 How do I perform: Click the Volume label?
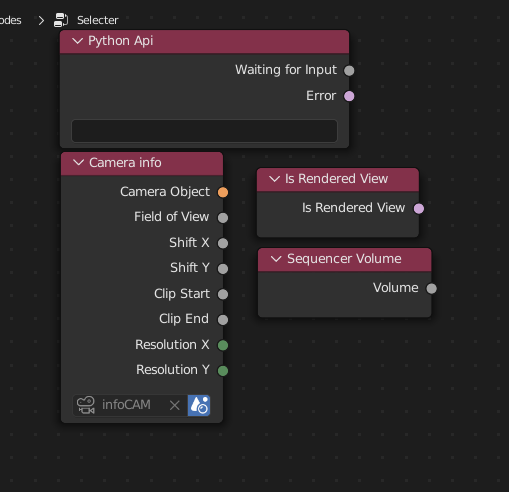(396, 288)
